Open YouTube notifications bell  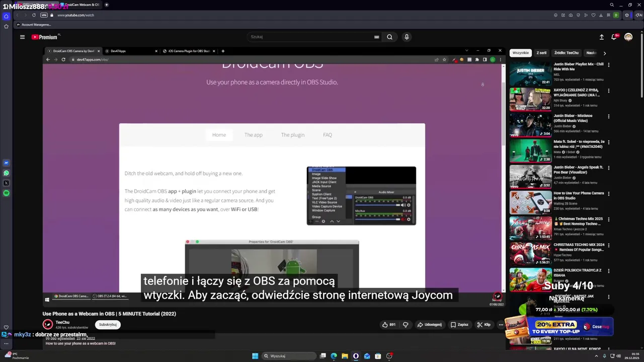[x=614, y=37]
